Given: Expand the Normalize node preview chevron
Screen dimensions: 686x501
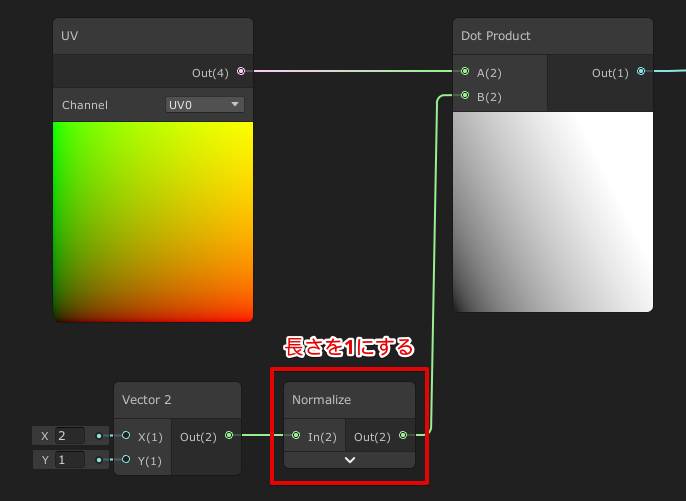Looking at the screenshot, I should [350, 460].
